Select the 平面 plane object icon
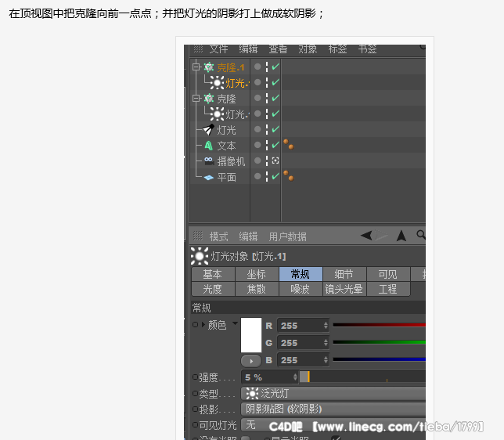Image resolution: width=504 pixels, height=440 pixels. [209, 177]
